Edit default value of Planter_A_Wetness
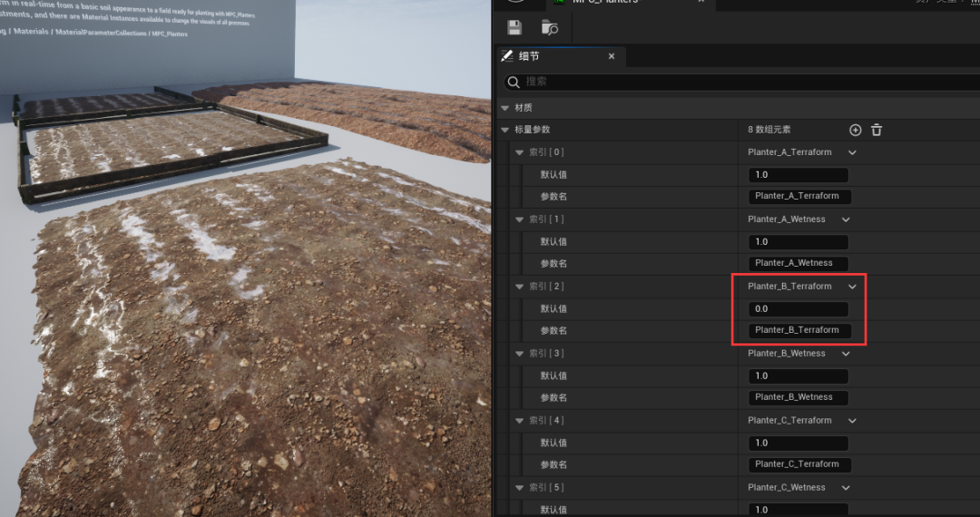The image size is (980, 517). point(799,241)
